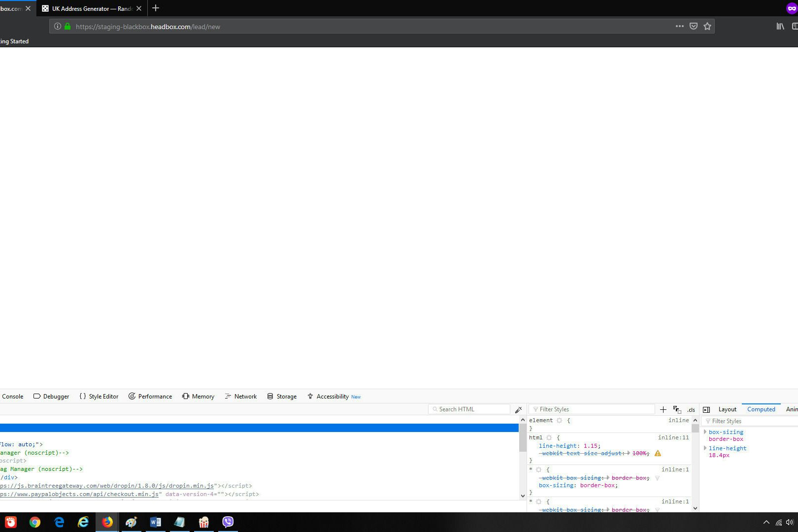The height and width of the screenshot is (532, 798).
Task: Click inside the Filter Styles input field
Action: pos(591,409)
